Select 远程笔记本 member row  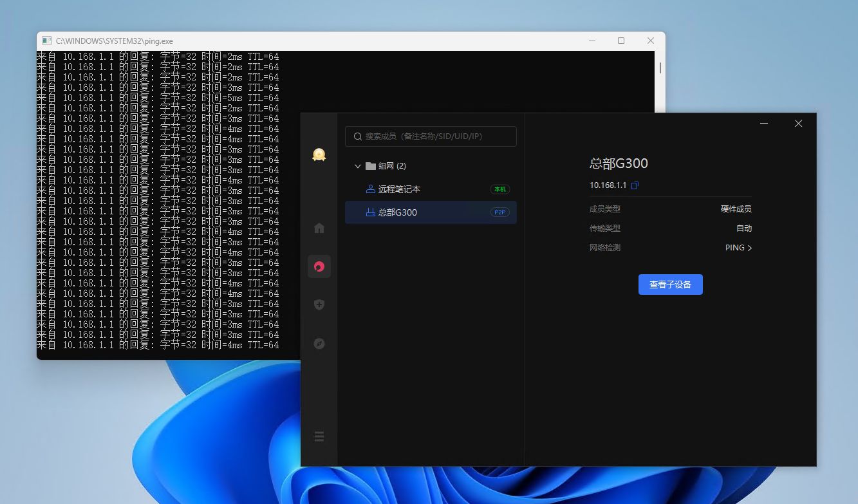click(x=431, y=189)
